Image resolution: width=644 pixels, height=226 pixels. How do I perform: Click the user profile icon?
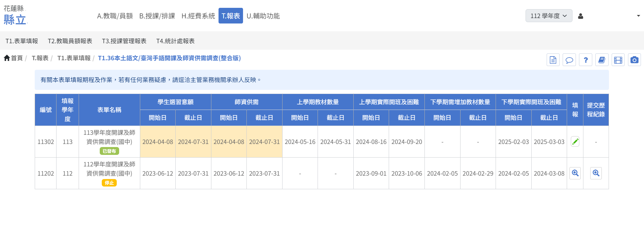click(581, 16)
